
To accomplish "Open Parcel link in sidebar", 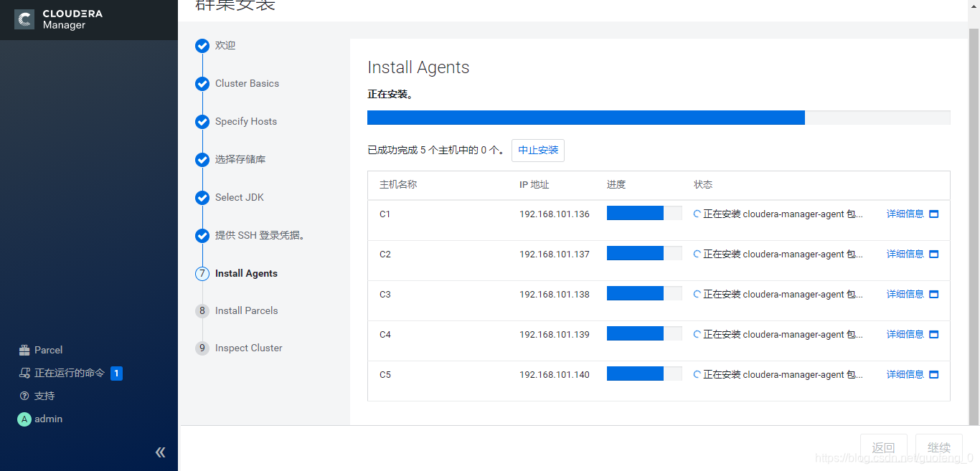I will pyautogui.click(x=49, y=350).
